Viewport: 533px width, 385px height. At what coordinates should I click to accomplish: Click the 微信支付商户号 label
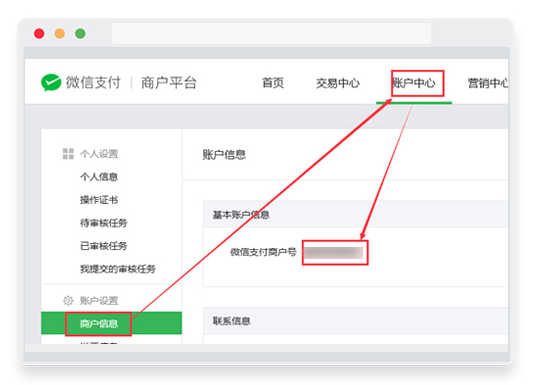(x=263, y=252)
